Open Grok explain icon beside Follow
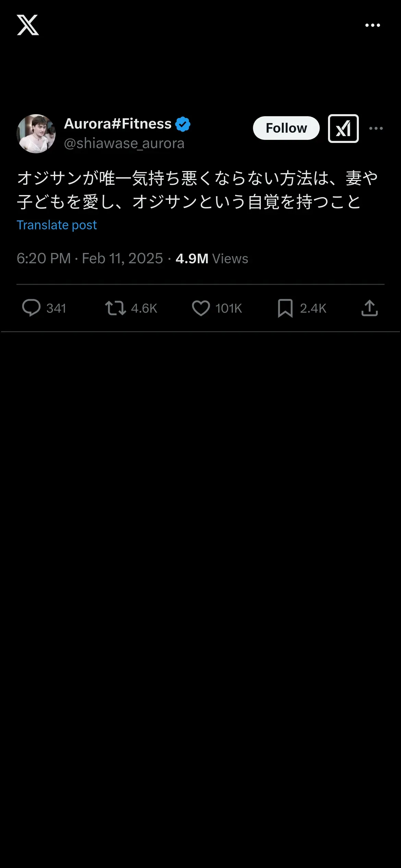The height and width of the screenshot is (868, 401). point(343,129)
